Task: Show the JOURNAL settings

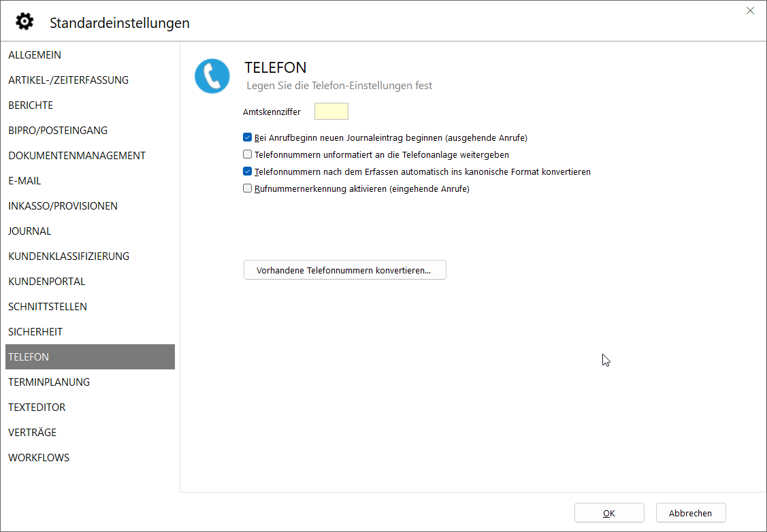Action: coord(30,231)
